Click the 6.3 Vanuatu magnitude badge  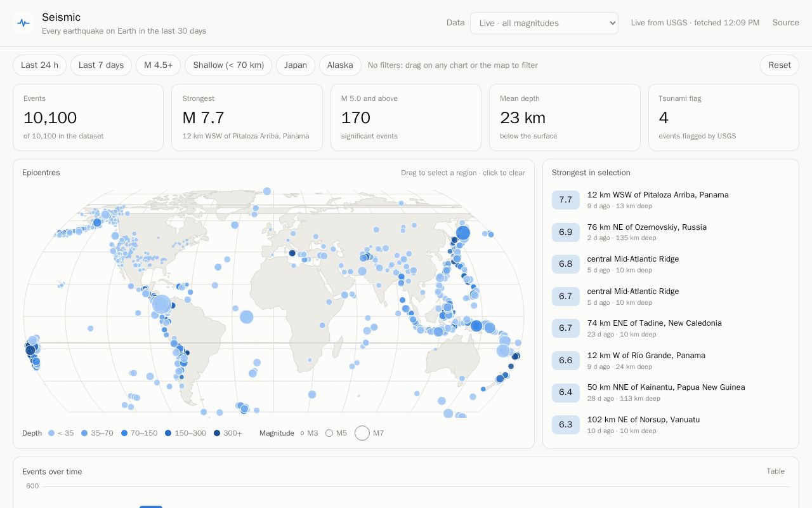(x=565, y=425)
